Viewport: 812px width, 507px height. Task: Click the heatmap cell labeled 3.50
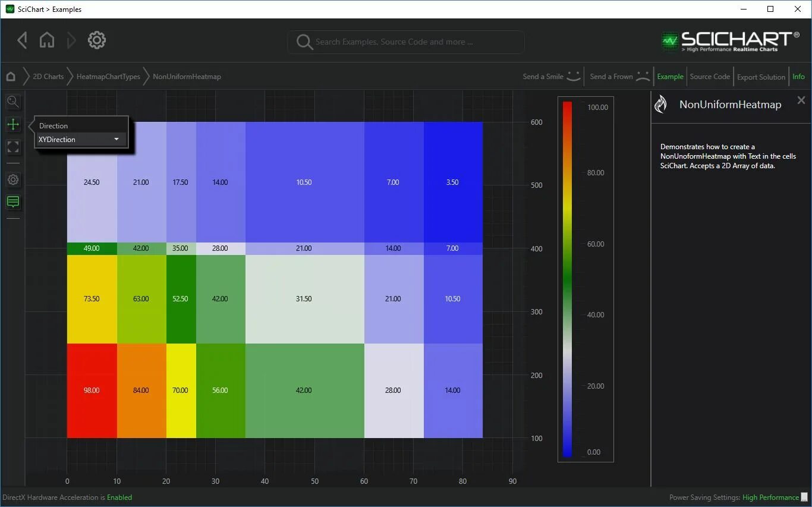coord(453,182)
